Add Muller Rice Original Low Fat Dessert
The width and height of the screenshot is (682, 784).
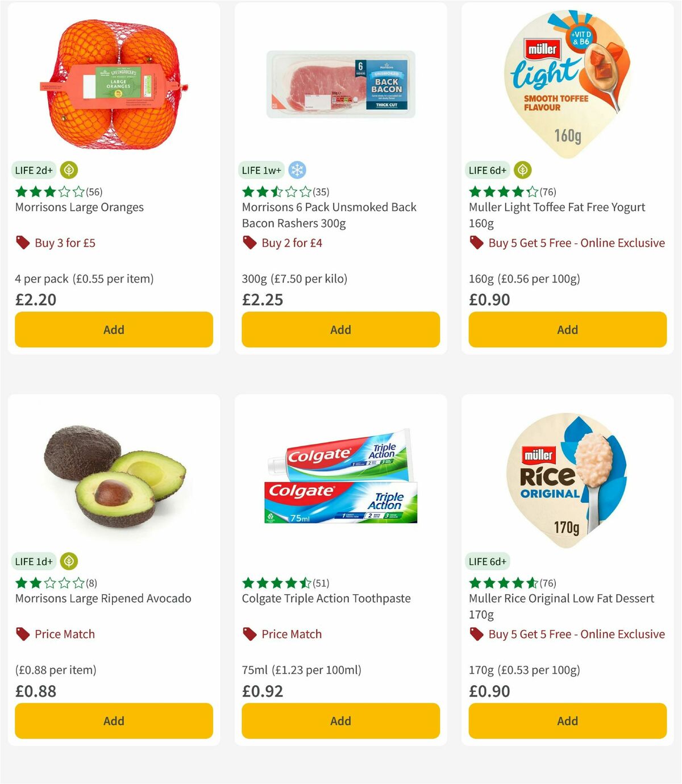pyautogui.click(x=567, y=720)
